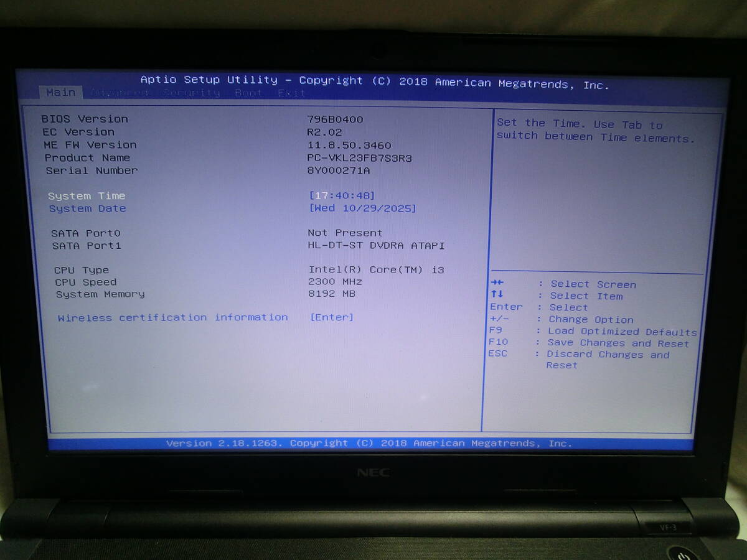Screen dimensions: 747x560
Task: Click the SATA Port0 label
Action: pyautogui.click(x=86, y=233)
